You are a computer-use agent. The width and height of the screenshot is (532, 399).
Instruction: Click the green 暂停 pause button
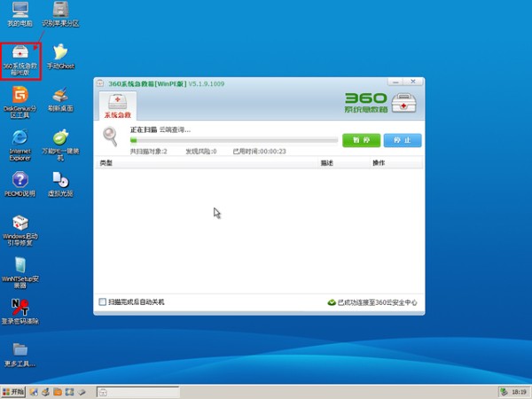362,140
